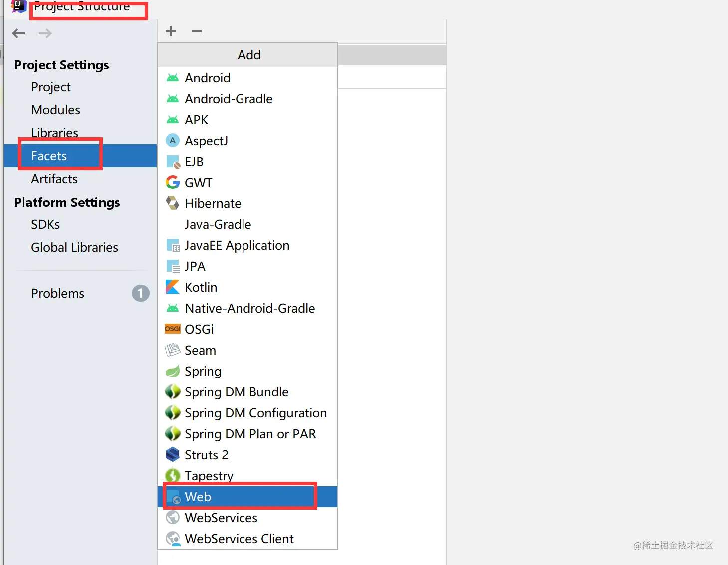The width and height of the screenshot is (728, 565).
Task: Click the plus Add facet button
Action: pos(171,31)
